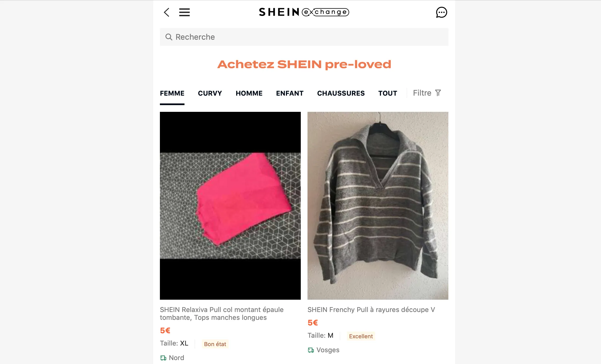Open the Filtre funnel icon

438,93
